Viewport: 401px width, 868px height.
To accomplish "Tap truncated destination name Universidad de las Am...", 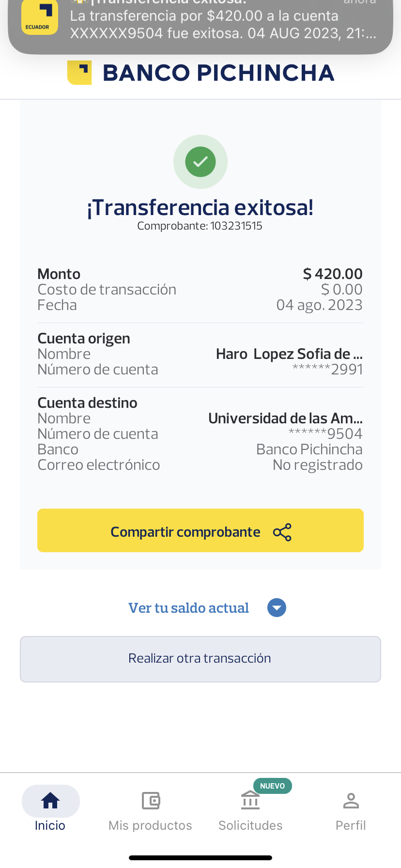I will pyautogui.click(x=285, y=418).
